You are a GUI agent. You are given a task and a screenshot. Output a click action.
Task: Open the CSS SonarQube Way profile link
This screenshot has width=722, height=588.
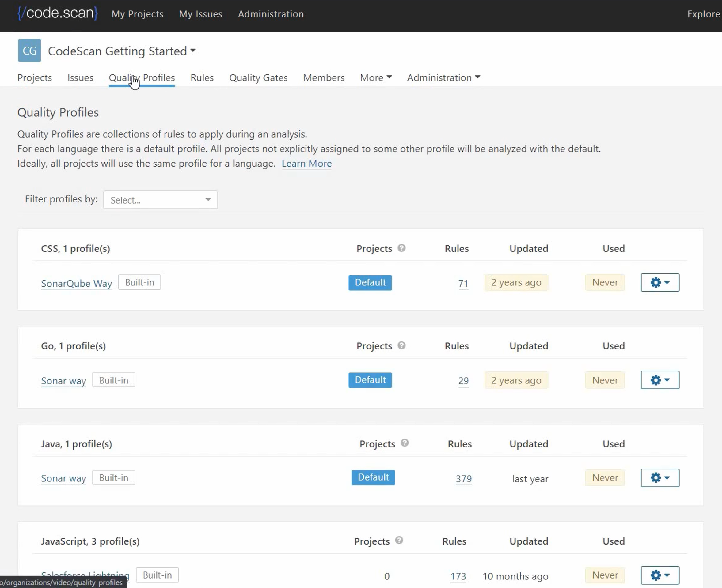click(76, 283)
